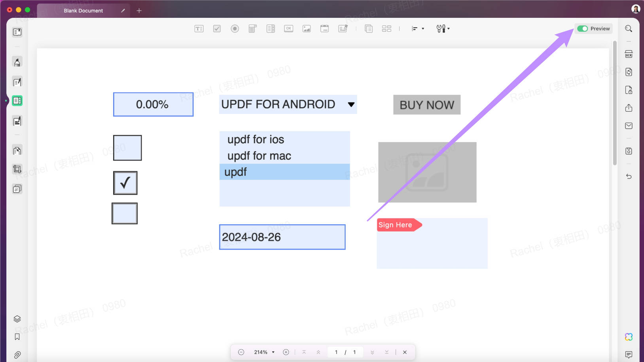Open the Reader mode icon in left sidebar
Image resolution: width=644 pixels, height=362 pixels.
tap(17, 32)
